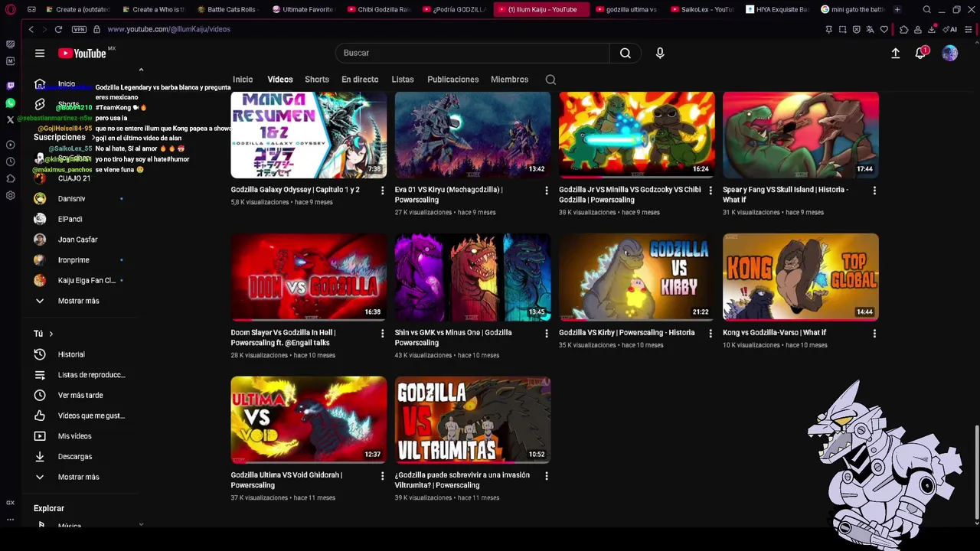Switch to the En directo tab

coord(360,80)
